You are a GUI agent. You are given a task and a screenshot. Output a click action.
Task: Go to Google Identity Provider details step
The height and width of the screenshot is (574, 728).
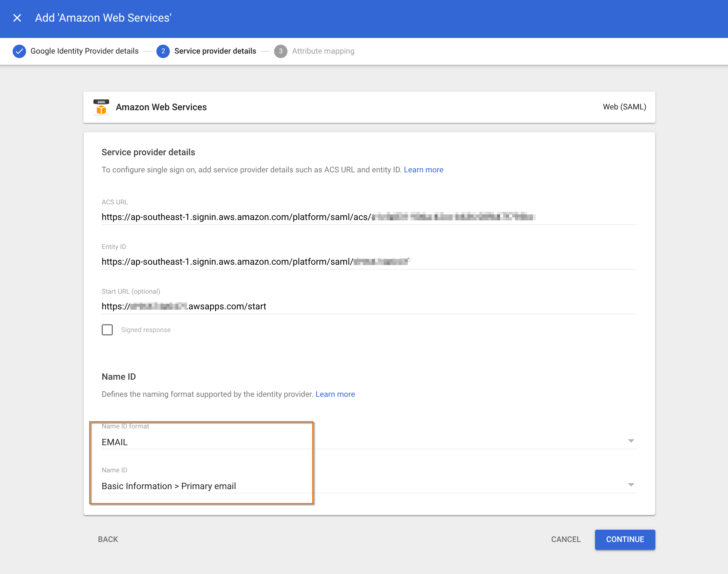pyautogui.click(x=85, y=51)
